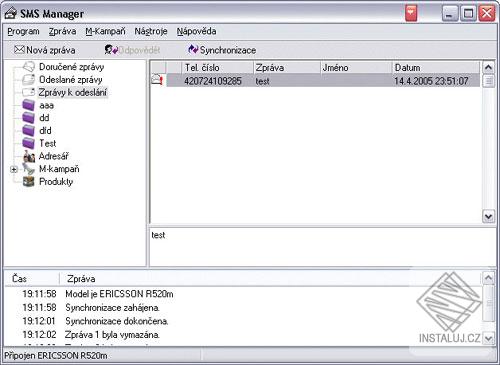500x365 pixels.
Task: Select Zprávy k odeslání in the tree
Action: [x=73, y=92]
